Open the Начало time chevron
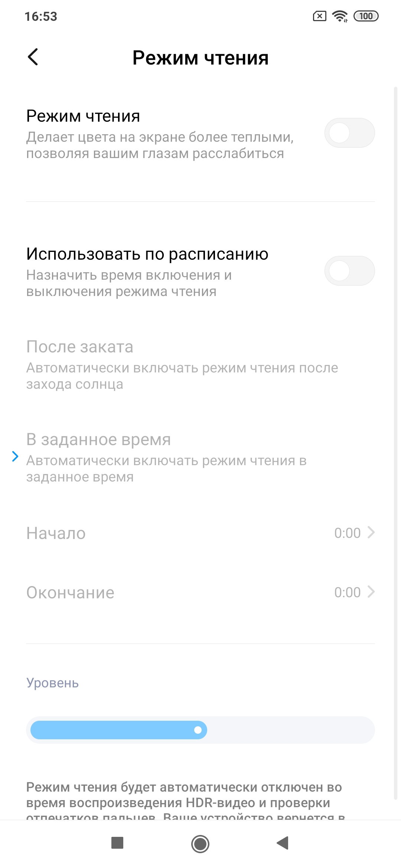Image resolution: width=401 pixels, height=868 pixels. tap(371, 533)
